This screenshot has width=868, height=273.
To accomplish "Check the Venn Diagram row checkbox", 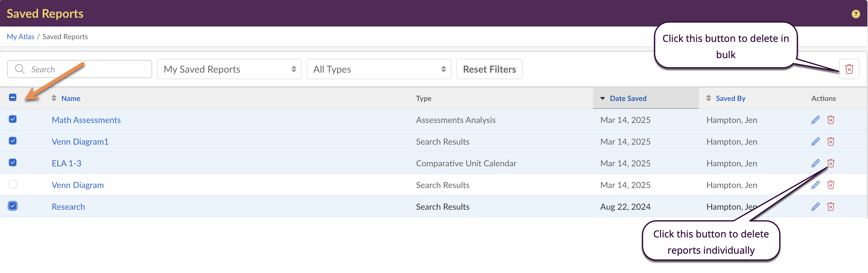I will [13, 184].
